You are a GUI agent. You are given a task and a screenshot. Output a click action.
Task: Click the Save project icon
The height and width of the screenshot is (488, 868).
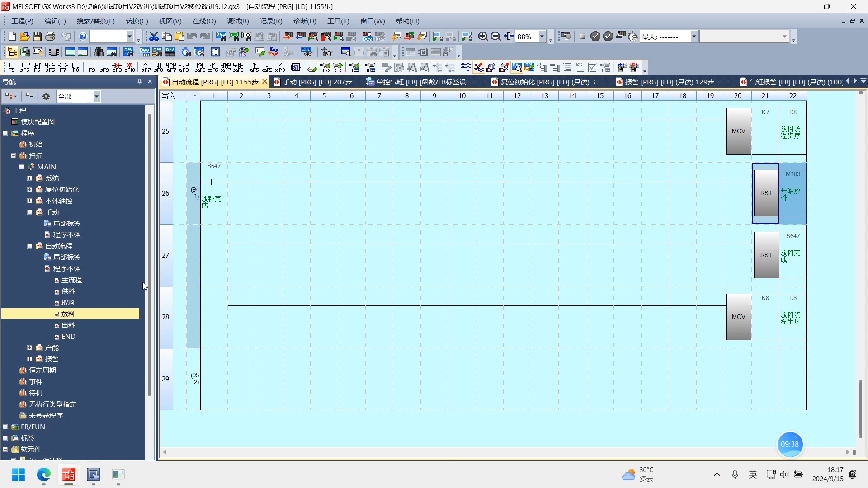(x=38, y=37)
